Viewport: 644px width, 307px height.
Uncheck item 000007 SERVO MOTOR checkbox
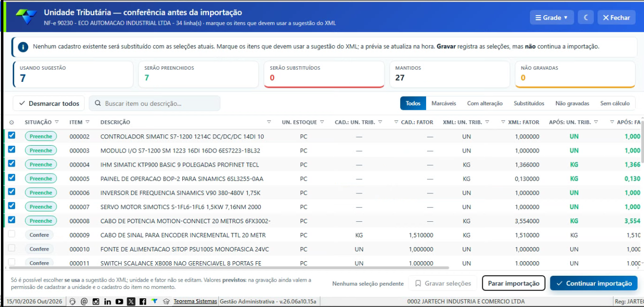tap(12, 206)
